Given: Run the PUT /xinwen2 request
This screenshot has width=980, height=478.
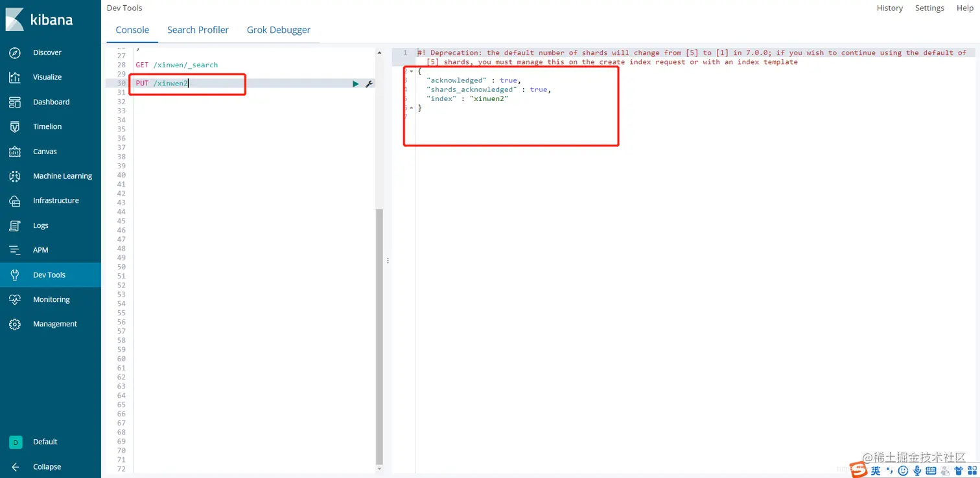Looking at the screenshot, I should [x=355, y=84].
